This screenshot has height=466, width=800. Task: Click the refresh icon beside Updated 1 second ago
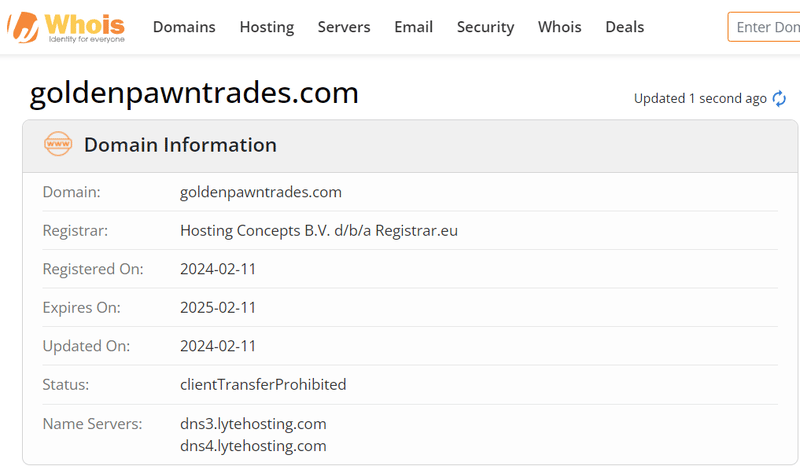(779, 99)
